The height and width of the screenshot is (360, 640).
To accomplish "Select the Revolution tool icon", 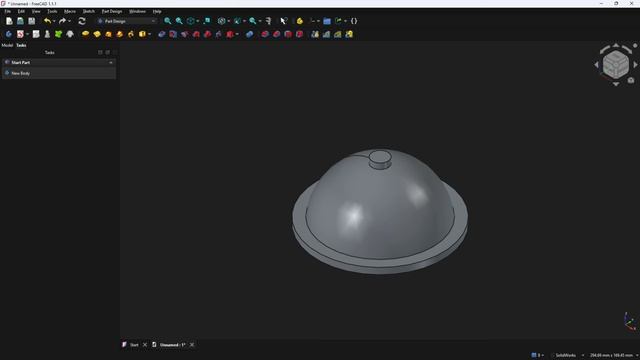I will point(97,34).
